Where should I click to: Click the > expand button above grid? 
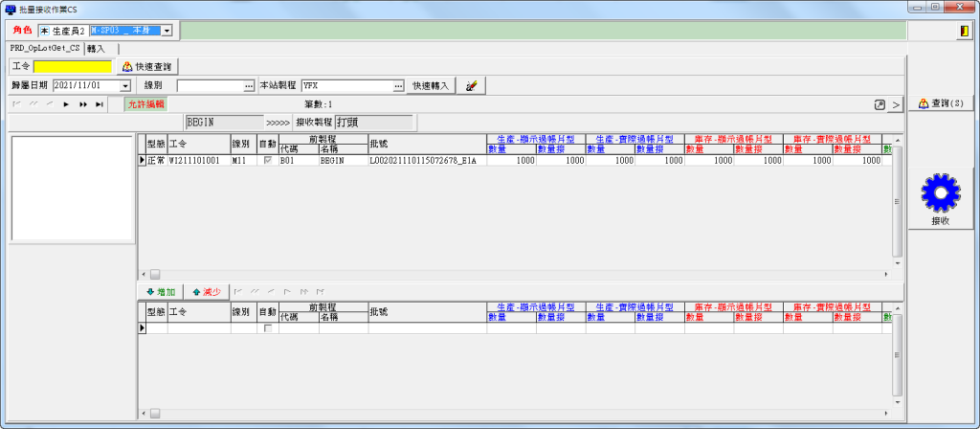tap(895, 103)
